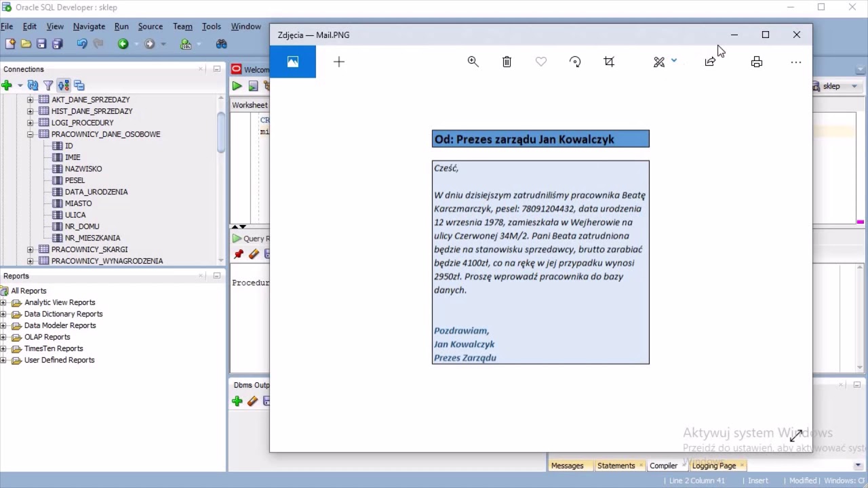Clear Dbms Output with the eraser icon

click(252, 401)
